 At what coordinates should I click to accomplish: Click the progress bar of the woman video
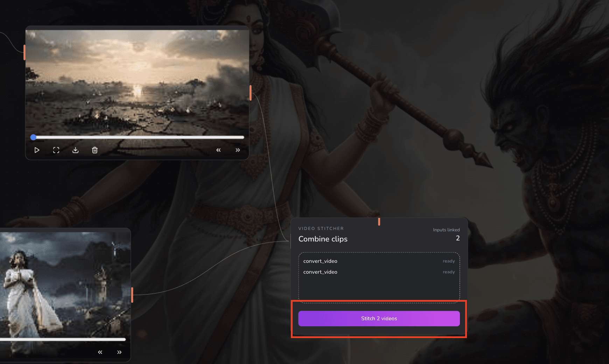tap(63, 339)
